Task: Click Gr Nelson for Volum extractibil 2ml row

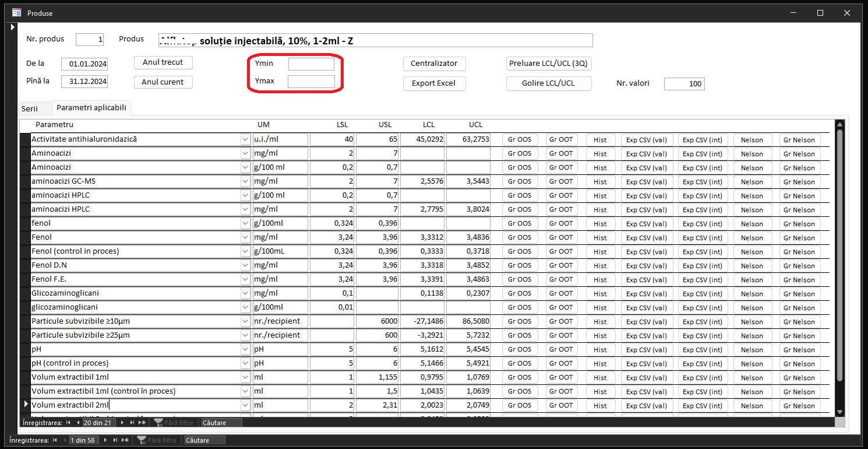Action: [x=800, y=405]
